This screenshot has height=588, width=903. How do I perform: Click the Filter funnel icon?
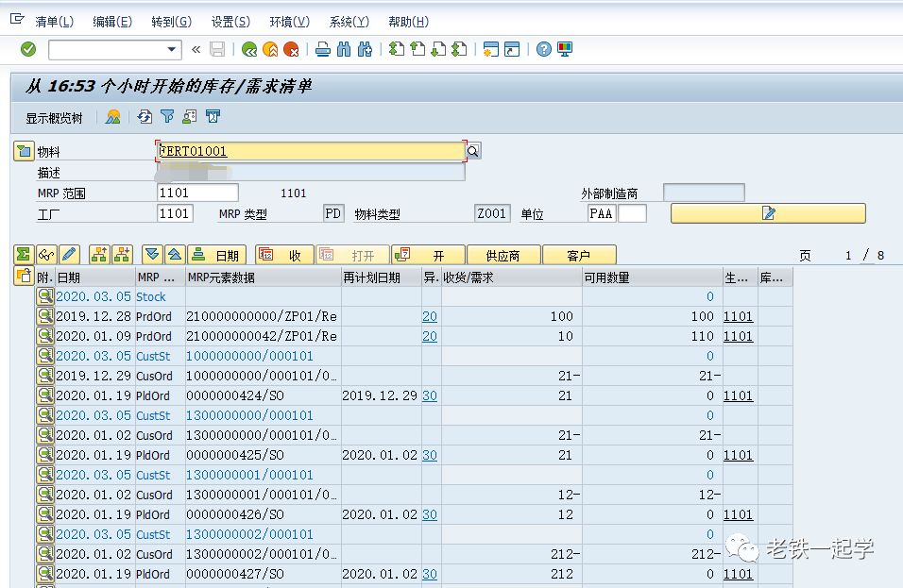tap(167, 117)
